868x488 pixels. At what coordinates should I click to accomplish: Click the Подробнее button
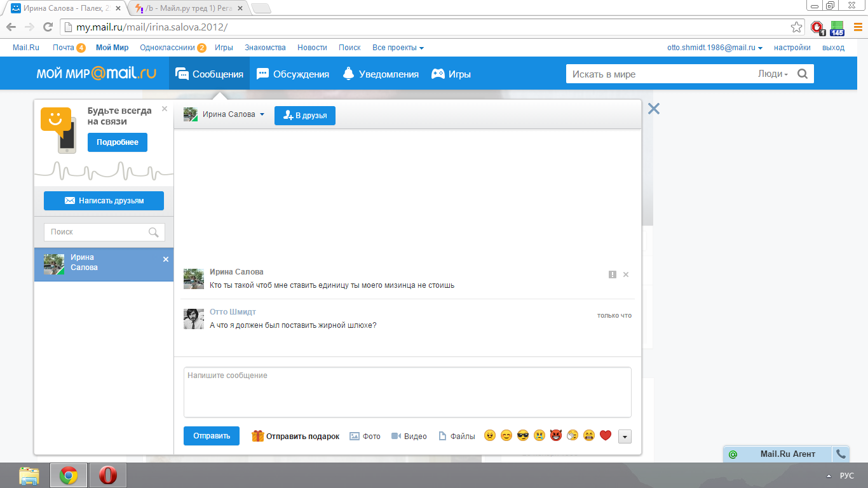118,142
